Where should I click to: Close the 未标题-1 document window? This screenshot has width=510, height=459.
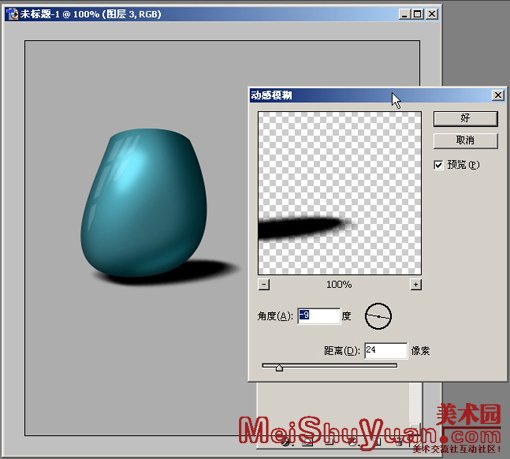tap(432, 14)
